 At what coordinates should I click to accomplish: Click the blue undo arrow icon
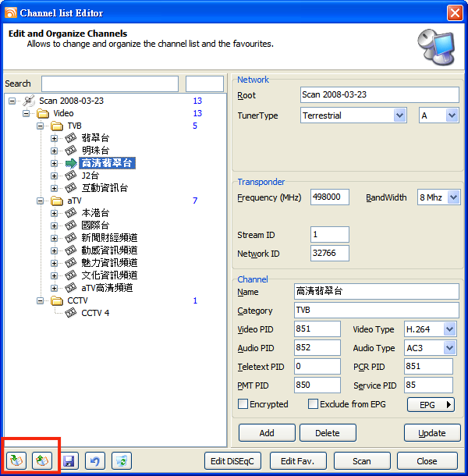(95, 461)
